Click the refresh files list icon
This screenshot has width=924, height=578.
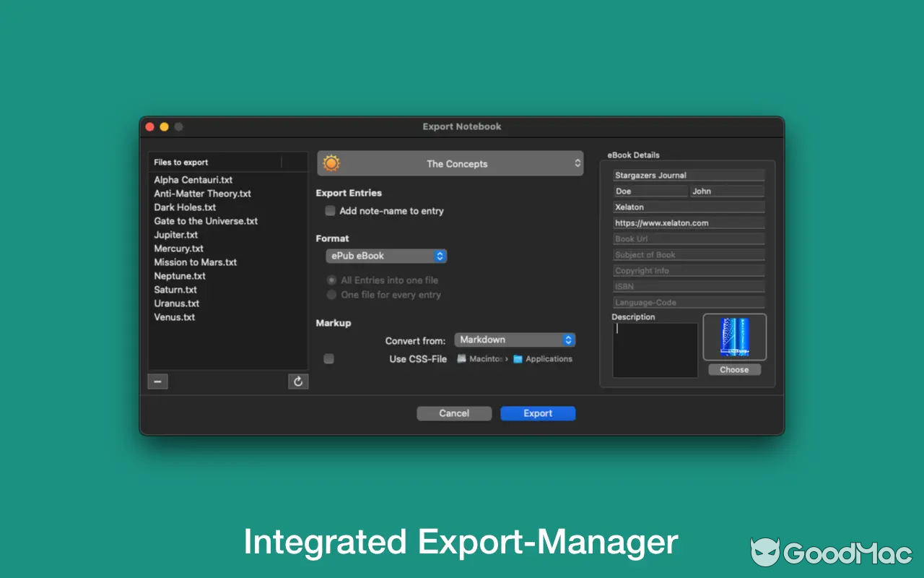click(298, 381)
